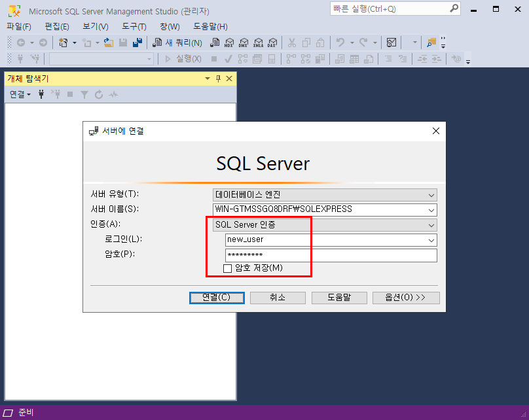Click the Save All toolbar icon
529x420 pixels.
tap(137, 43)
